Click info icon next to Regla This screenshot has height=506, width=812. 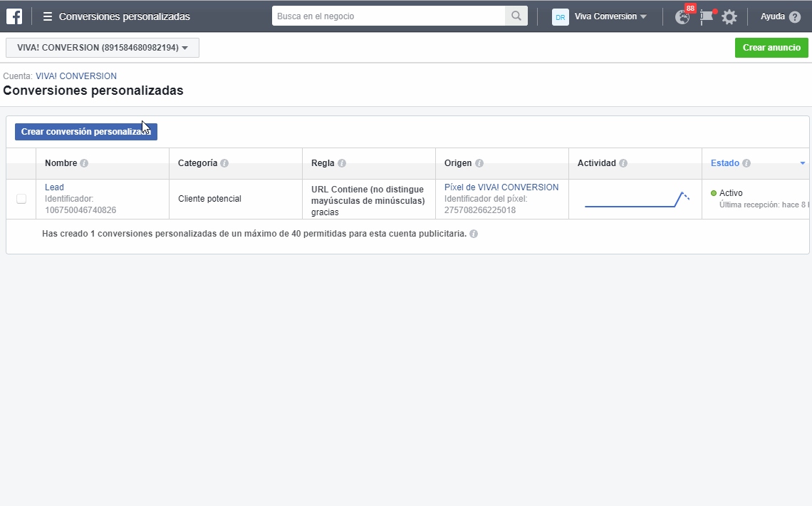coord(342,163)
